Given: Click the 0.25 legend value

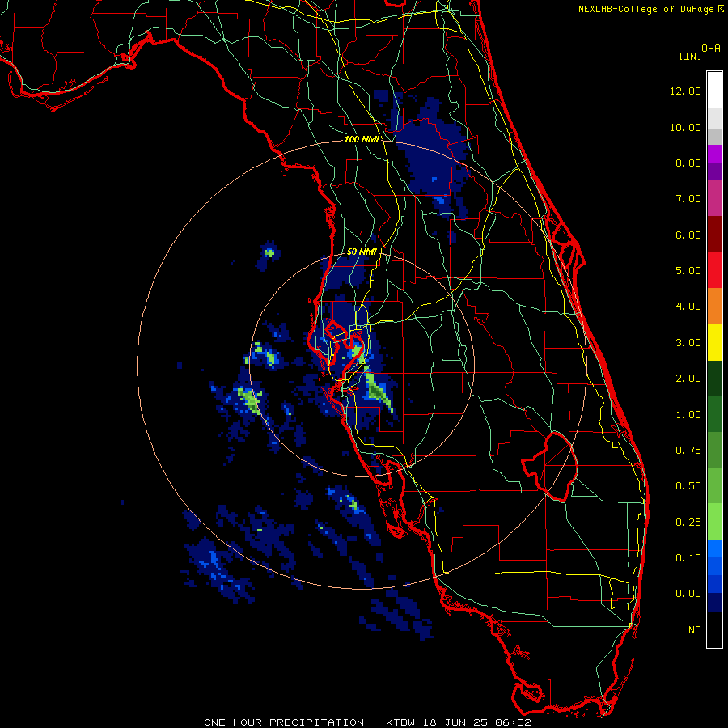Looking at the screenshot, I should [x=688, y=523].
